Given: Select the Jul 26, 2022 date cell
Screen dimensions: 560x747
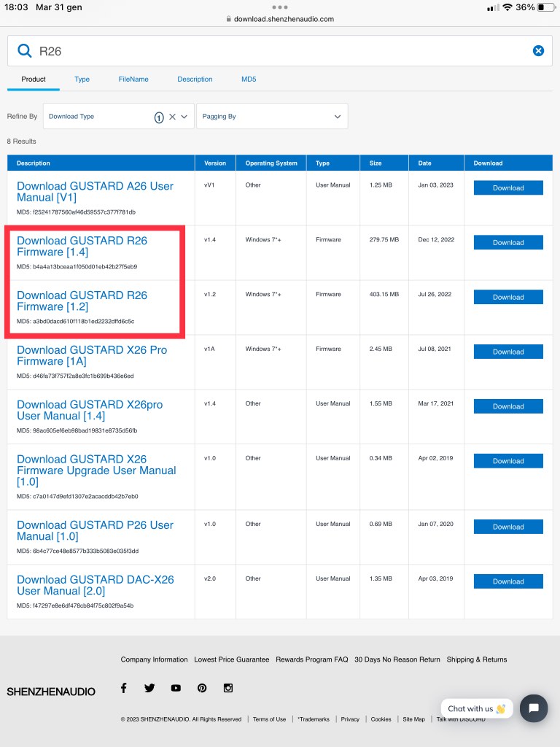Looking at the screenshot, I should point(435,294).
